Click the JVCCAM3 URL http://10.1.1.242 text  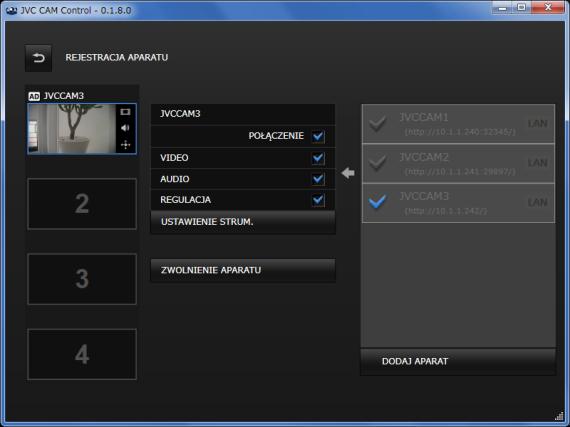446,211
